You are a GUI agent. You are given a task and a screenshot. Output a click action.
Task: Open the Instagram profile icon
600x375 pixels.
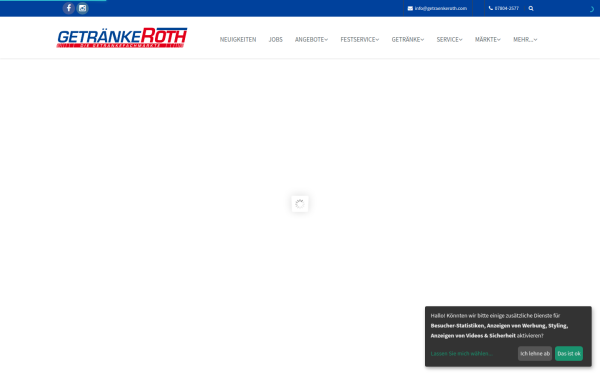82,8
